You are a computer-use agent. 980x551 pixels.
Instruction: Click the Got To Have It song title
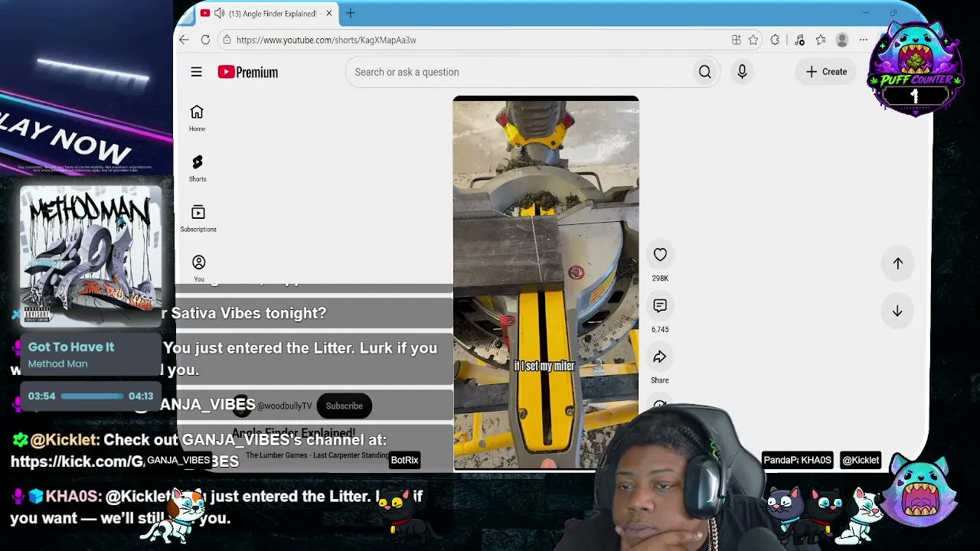pyautogui.click(x=71, y=347)
